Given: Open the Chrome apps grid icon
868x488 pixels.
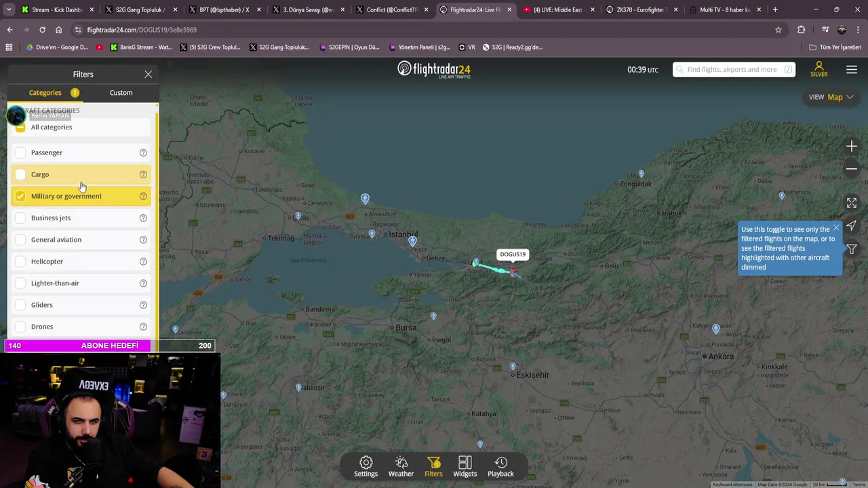Looking at the screenshot, I should (9, 47).
